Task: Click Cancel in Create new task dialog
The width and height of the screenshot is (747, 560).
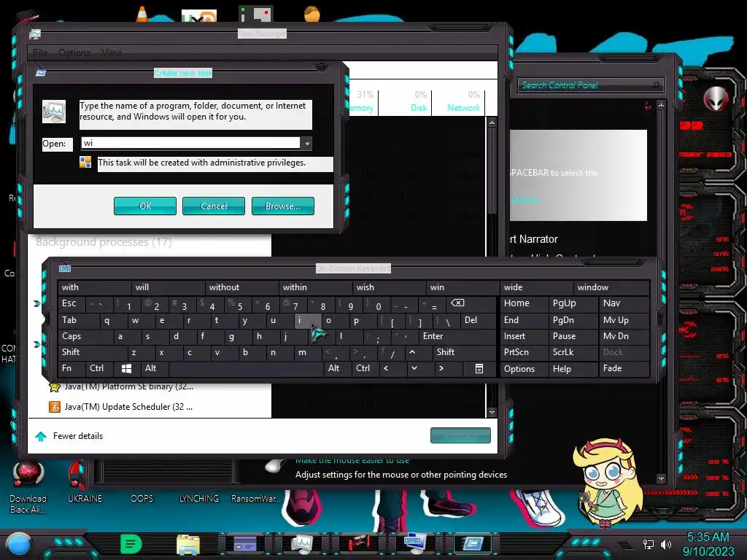Action: (214, 206)
